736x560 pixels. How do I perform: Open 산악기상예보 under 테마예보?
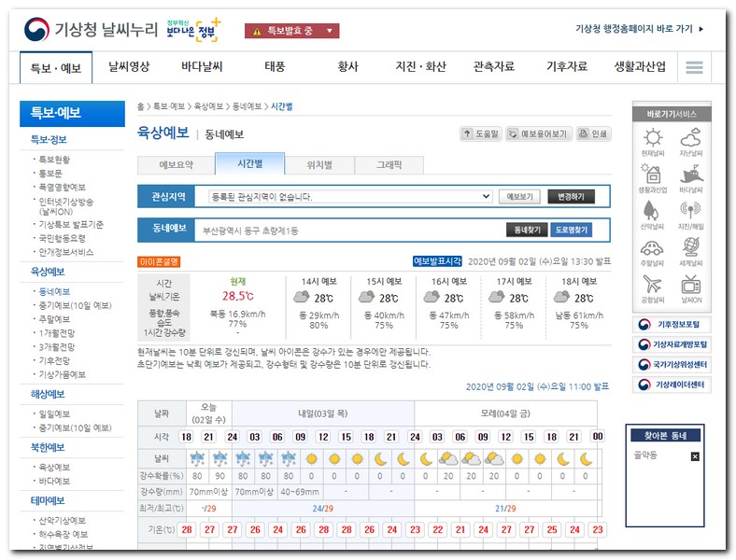[62, 520]
